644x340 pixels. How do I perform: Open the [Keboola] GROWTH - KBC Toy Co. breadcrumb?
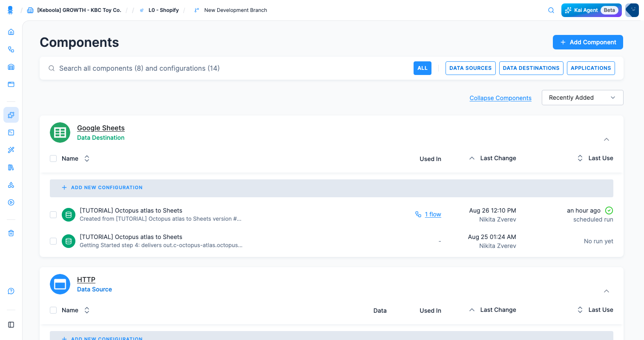[x=79, y=10]
